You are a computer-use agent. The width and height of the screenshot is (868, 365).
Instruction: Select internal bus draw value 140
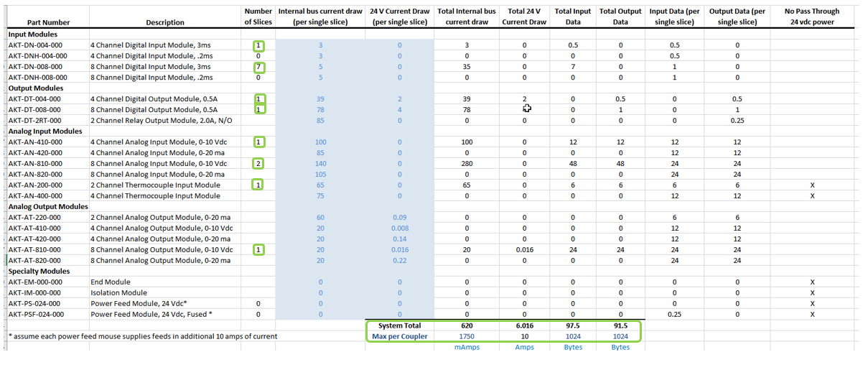[320, 164]
